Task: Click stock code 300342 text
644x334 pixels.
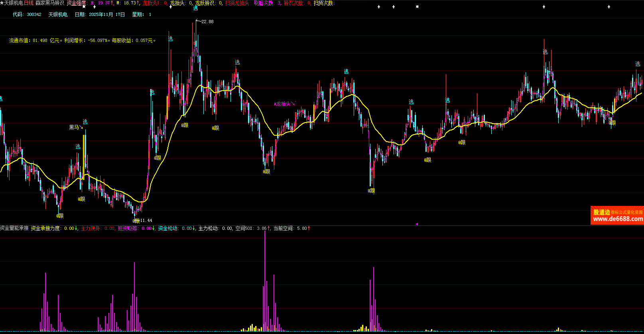Action: point(34,14)
